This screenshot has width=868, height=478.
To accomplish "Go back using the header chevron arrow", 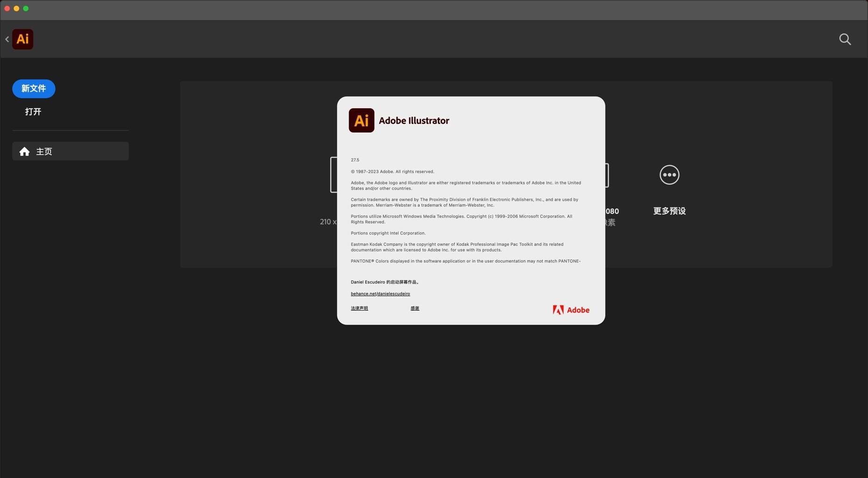I will point(7,39).
